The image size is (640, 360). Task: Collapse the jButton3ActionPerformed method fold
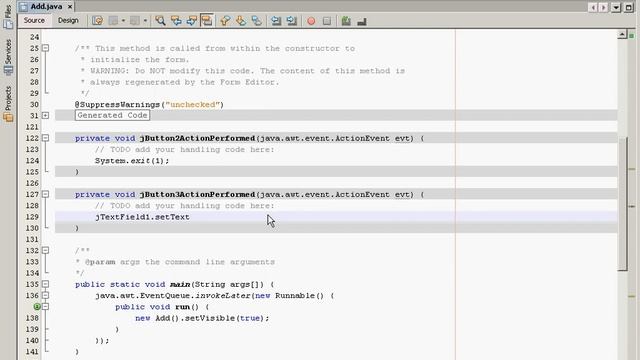[45, 194]
